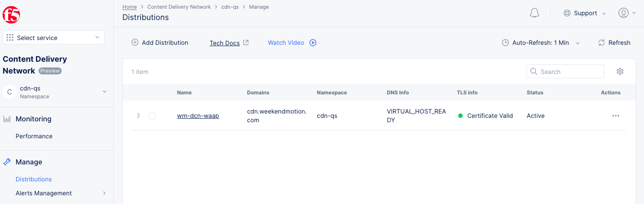This screenshot has height=204, width=644.
Task: Click the user account avatar icon
Action: [623, 13]
